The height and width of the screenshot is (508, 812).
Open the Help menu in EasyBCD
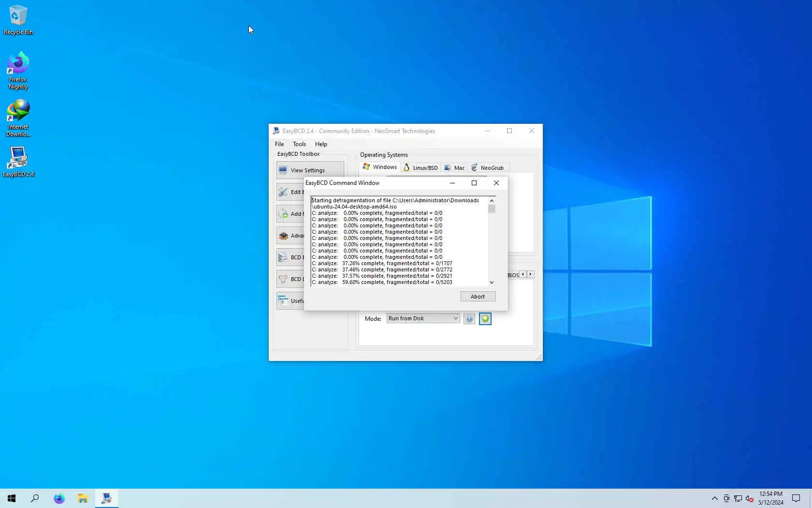coord(321,144)
